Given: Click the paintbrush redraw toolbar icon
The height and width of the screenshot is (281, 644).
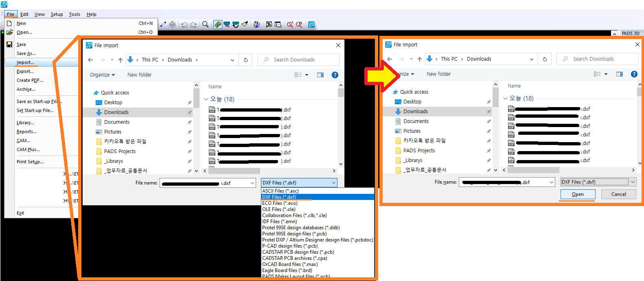Looking at the screenshot, I should (x=245, y=24).
